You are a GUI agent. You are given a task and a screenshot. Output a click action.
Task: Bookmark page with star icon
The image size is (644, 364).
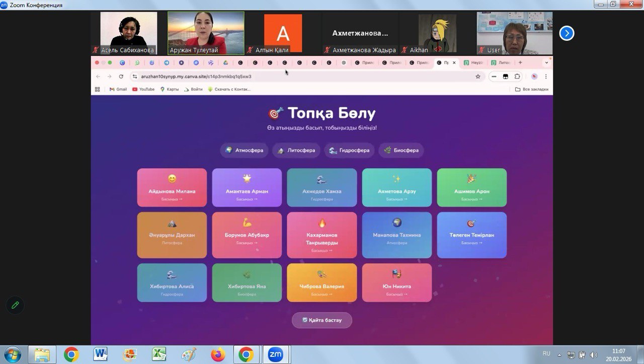pos(478,77)
